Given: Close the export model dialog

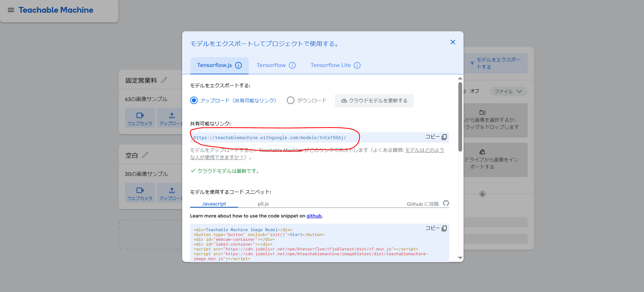Looking at the screenshot, I should coord(453,42).
